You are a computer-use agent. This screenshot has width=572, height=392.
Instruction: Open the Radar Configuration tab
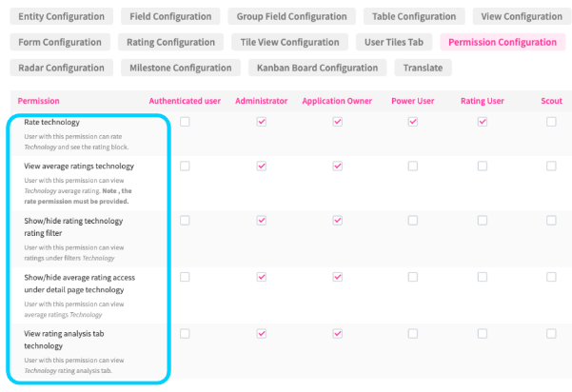point(62,68)
